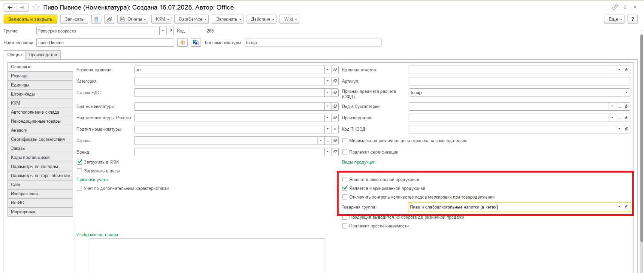Uncheck Загружать в ККМ
The height and width of the screenshot is (273, 644).
coord(79,162)
